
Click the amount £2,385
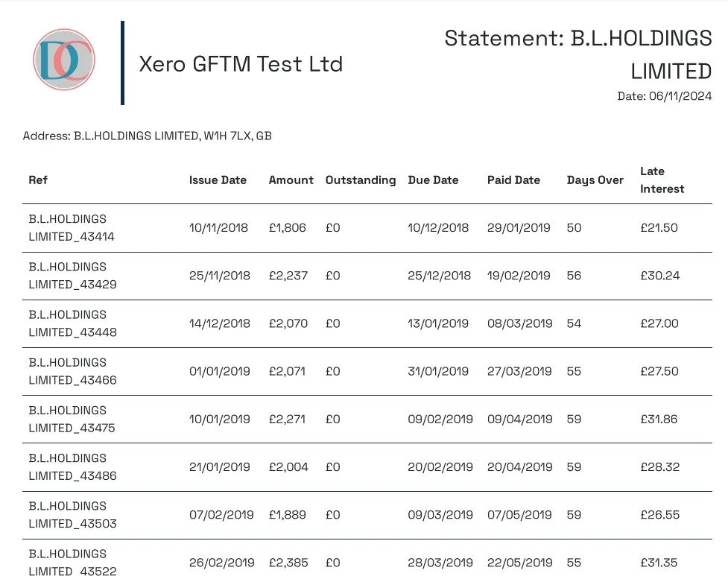pos(288,563)
